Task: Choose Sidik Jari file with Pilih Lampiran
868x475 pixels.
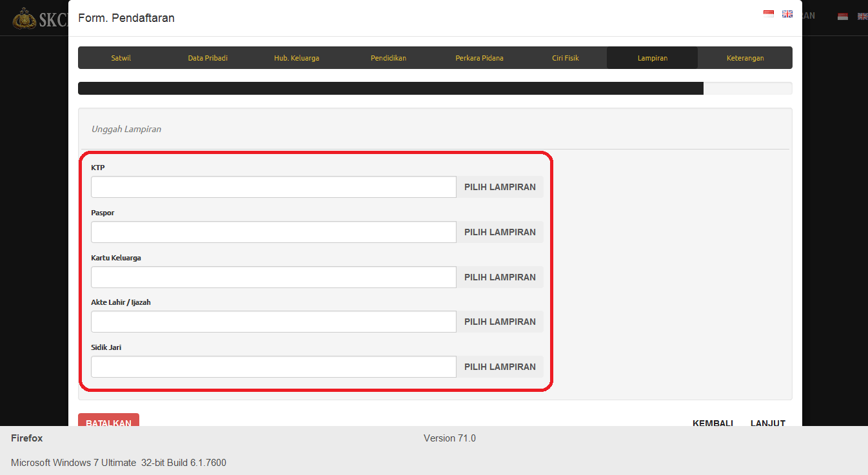Action: (x=500, y=367)
